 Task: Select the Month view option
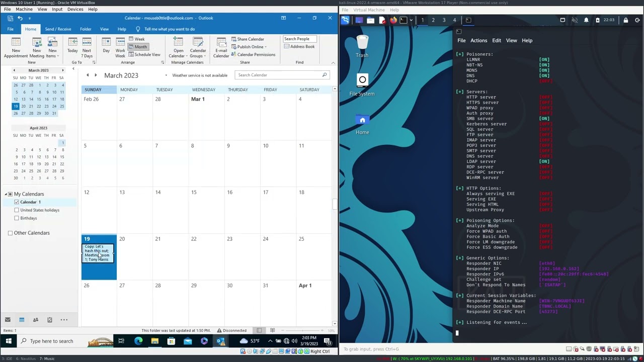(138, 47)
